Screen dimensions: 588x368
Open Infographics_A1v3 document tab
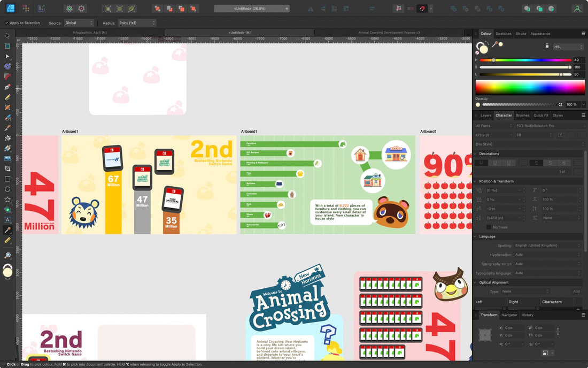pos(90,33)
